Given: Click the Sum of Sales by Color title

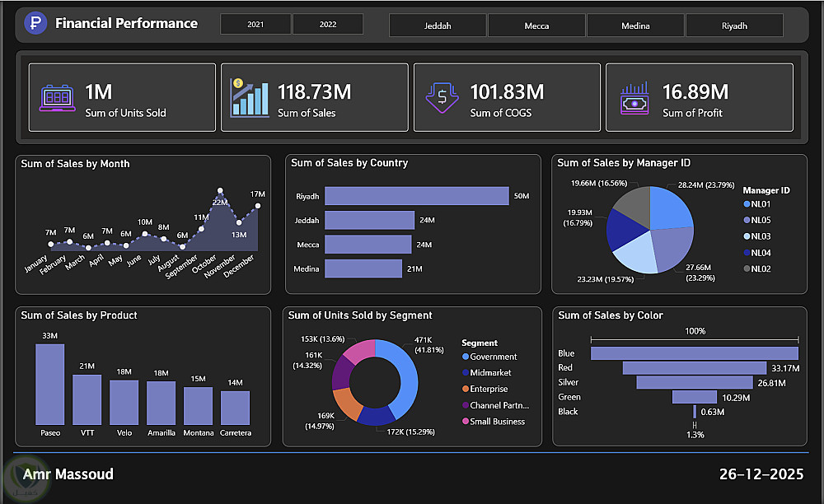Looking at the screenshot, I should pyautogui.click(x=610, y=315).
